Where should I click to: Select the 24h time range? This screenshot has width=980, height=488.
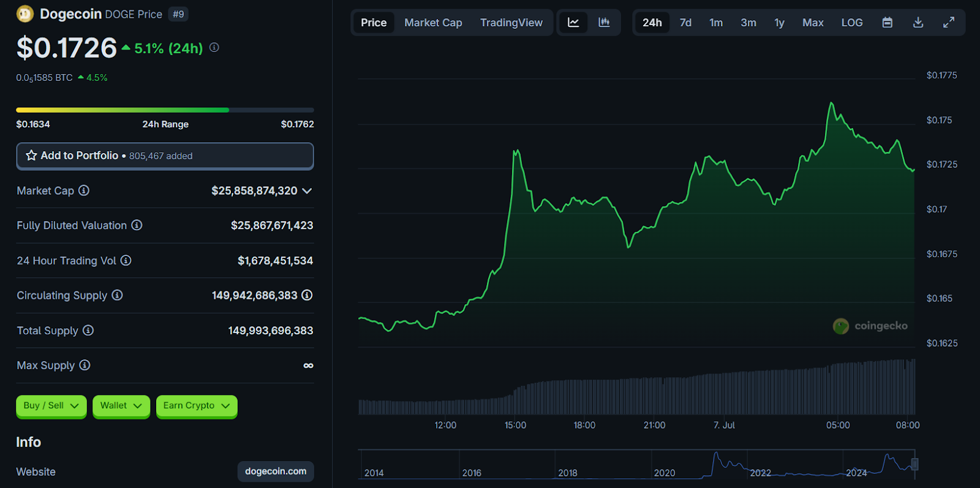pos(652,23)
